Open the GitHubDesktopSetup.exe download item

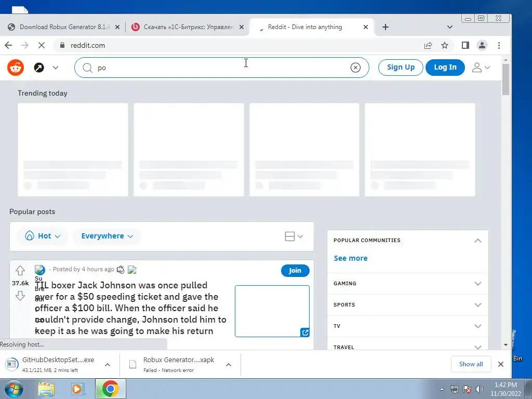point(51,364)
